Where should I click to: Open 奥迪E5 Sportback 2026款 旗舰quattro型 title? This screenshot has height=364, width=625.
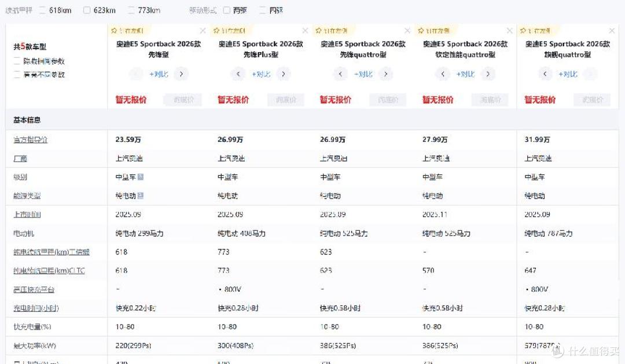pos(568,49)
